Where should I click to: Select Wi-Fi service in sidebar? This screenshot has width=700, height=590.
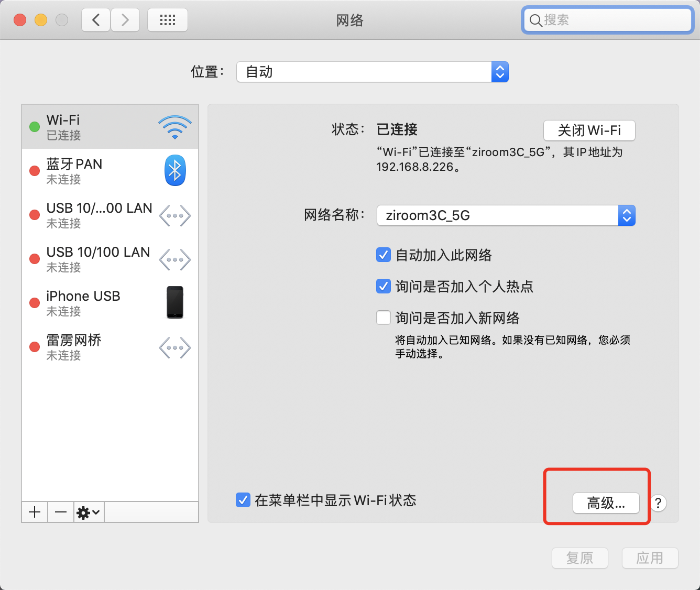pos(110,127)
